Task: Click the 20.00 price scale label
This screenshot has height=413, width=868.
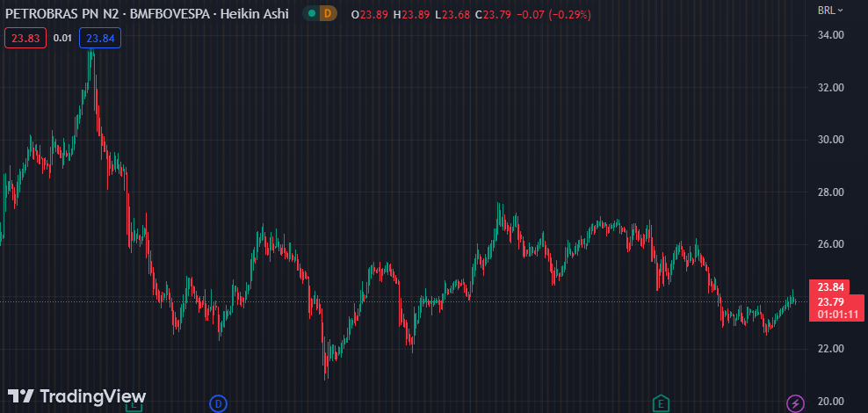Action: pos(830,401)
